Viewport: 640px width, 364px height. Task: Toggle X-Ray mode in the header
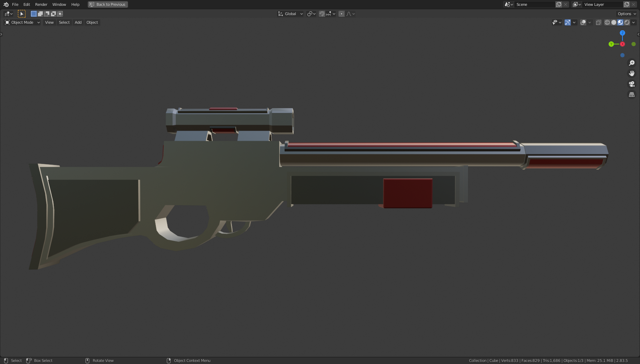[599, 22]
